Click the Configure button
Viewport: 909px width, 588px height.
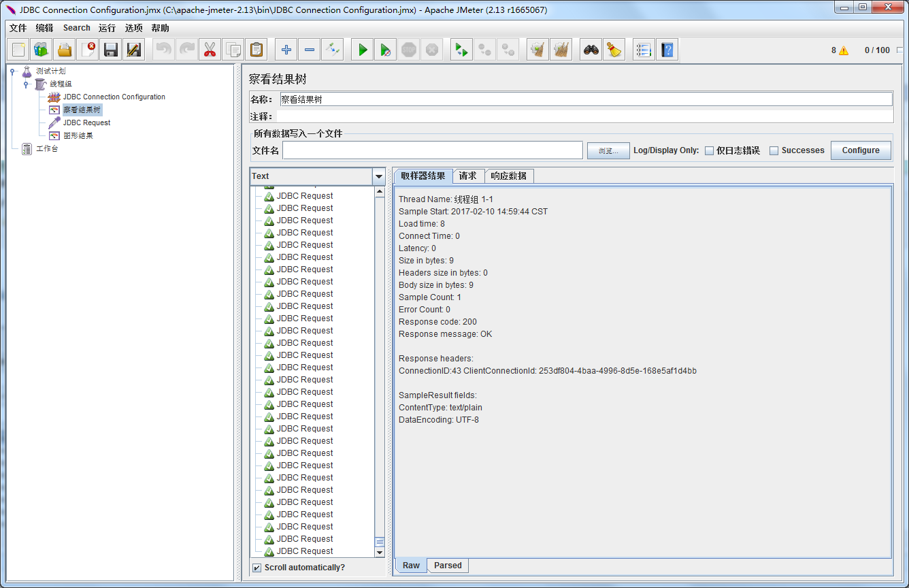coord(861,150)
